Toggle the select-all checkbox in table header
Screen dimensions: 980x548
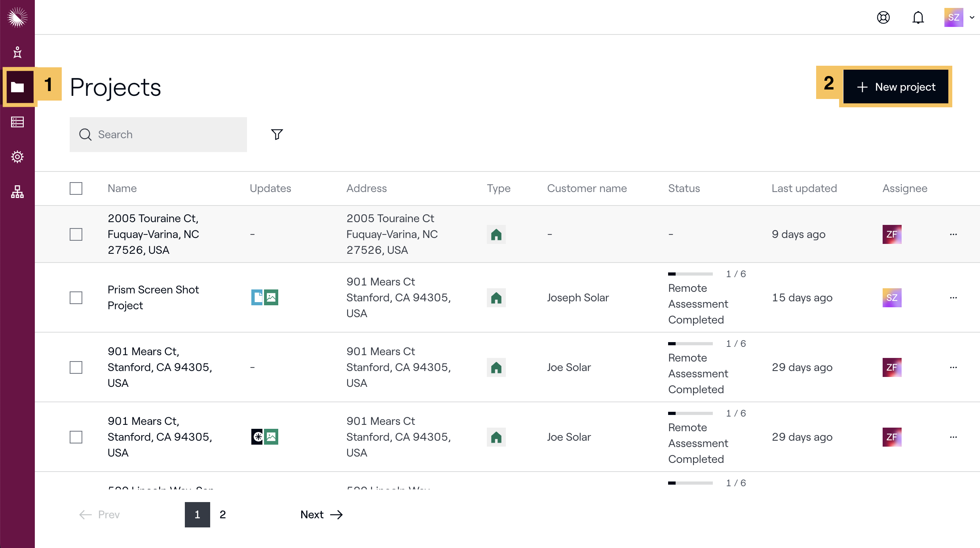pyautogui.click(x=76, y=188)
